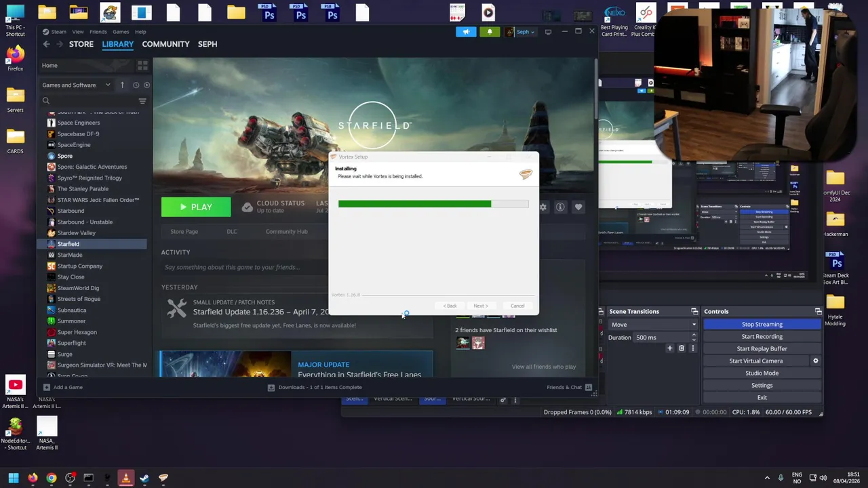868x488 pixels.
Task: View all friends who play
Action: (544, 367)
